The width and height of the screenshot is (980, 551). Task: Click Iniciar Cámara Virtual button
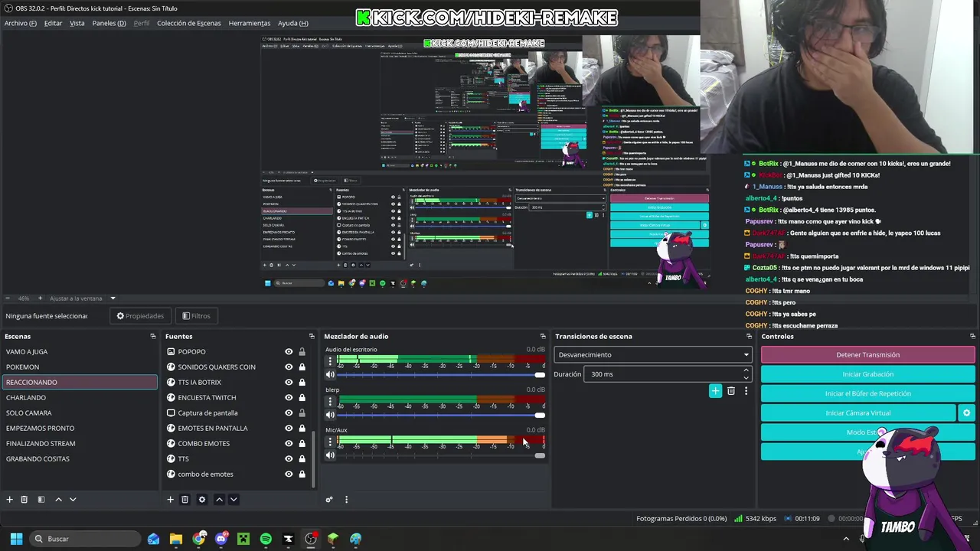click(x=858, y=413)
